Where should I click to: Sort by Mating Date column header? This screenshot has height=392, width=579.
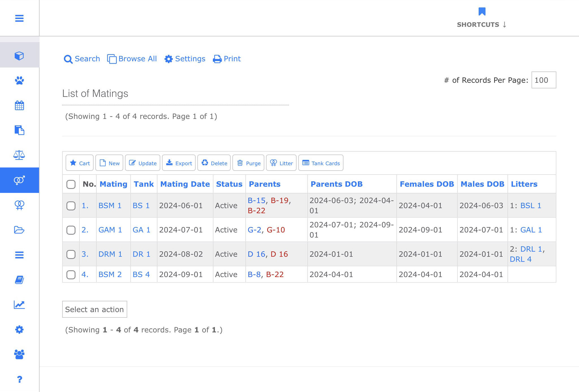click(x=185, y=184)
